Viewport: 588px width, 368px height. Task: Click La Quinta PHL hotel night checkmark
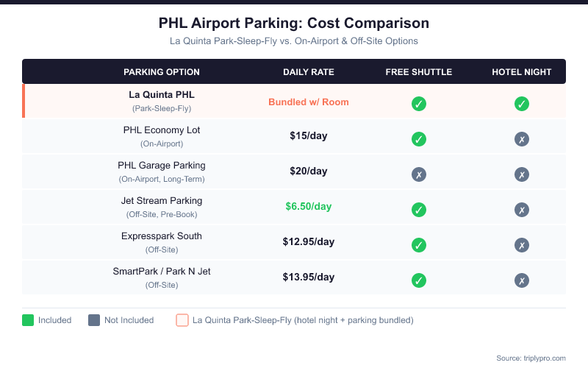522,104
